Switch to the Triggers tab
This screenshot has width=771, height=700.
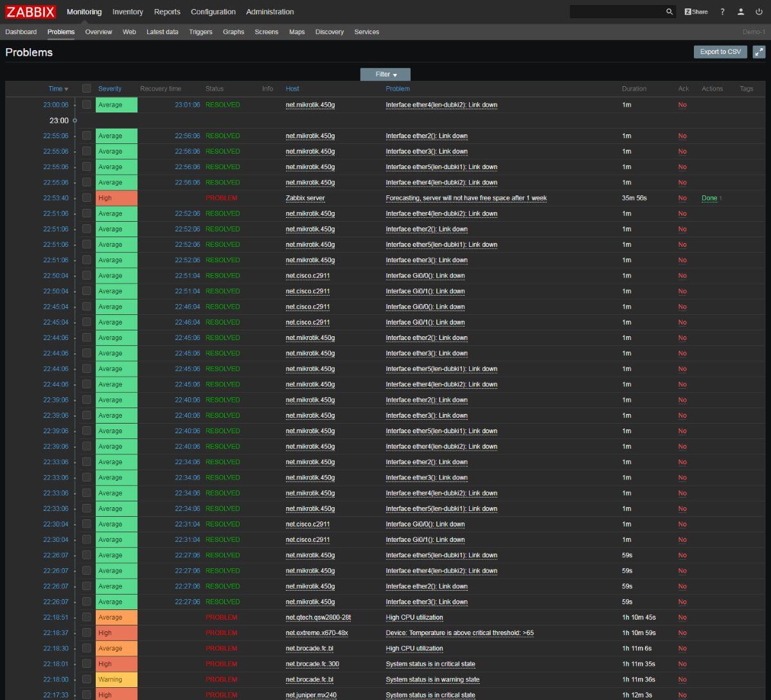click(x=200, y=31)
